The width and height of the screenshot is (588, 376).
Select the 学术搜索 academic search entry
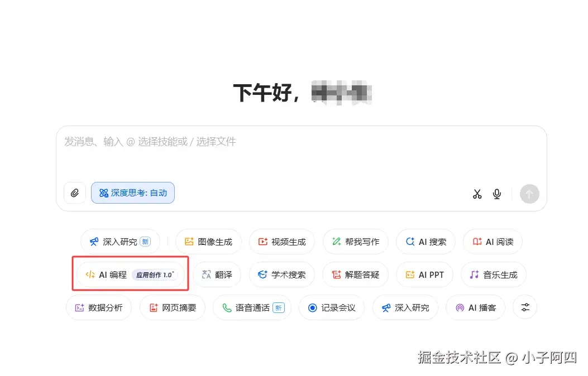click(282, 274)
